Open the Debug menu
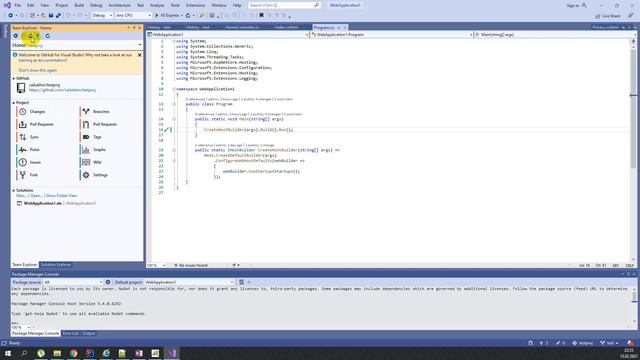Viewport: 640px width, 360px height. point(96,5)
